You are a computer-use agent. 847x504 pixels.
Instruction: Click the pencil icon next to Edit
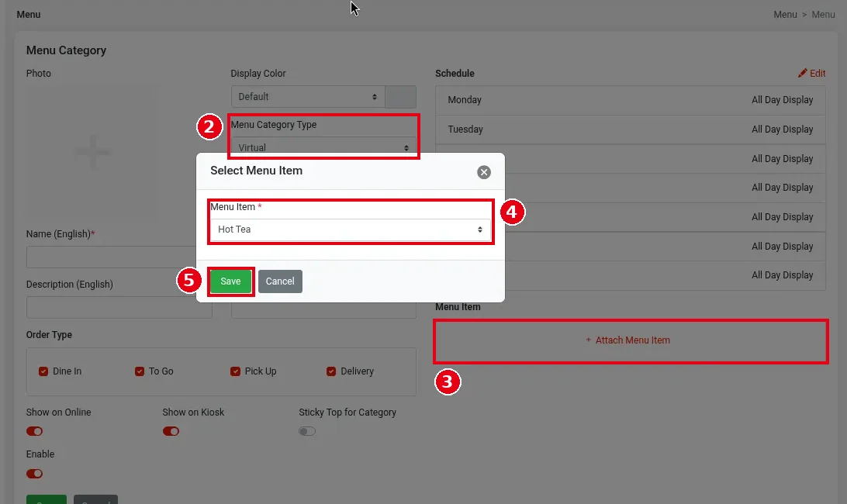pos(803,73)
